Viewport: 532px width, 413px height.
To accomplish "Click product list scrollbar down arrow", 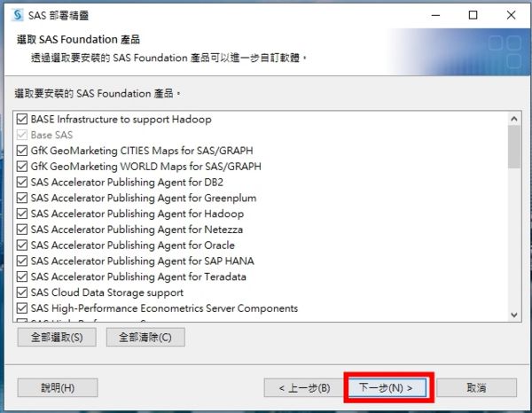I will (514, 314).
